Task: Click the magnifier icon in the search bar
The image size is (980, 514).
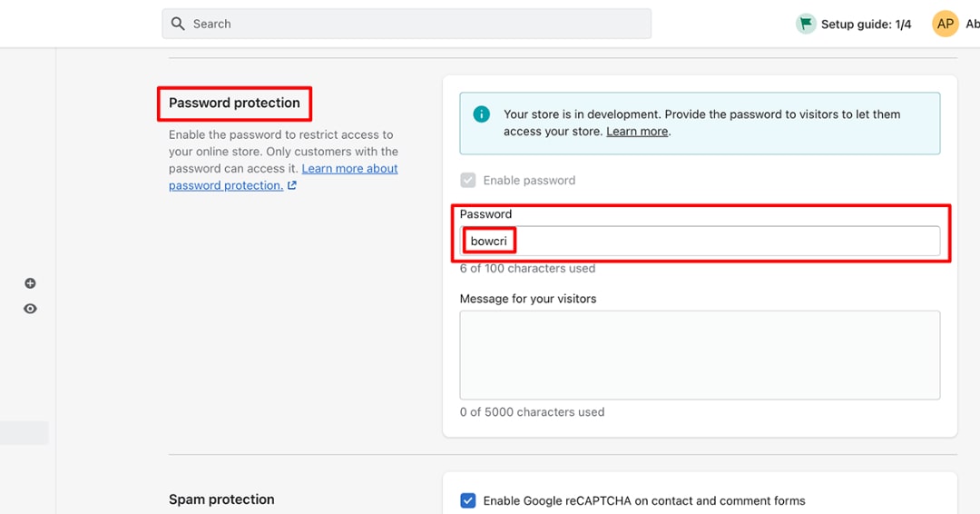Action: click(178, 24)
